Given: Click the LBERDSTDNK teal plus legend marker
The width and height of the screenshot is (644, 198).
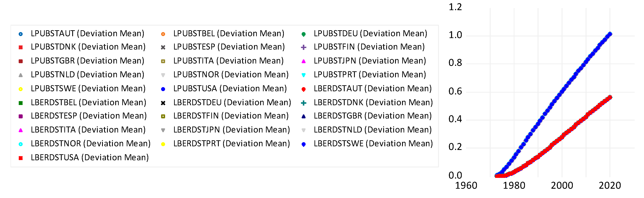Looking at the screenshot, I should 303,103.
